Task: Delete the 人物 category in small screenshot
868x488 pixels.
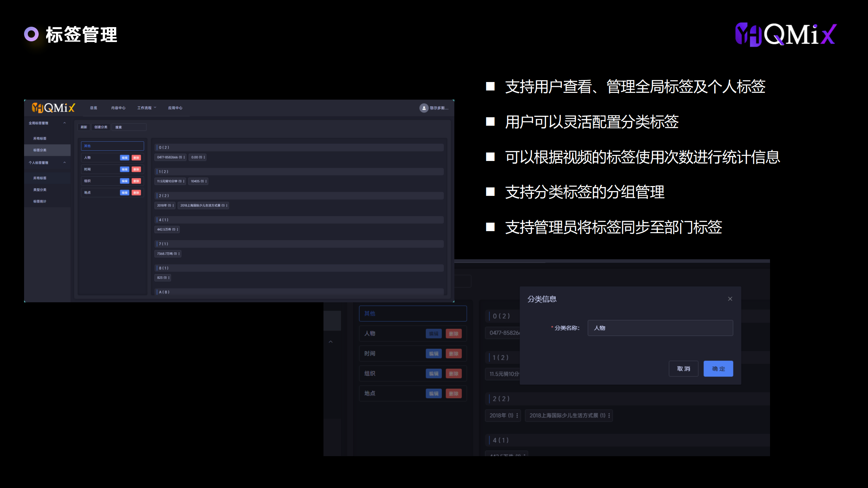Action: [x=136, y=158]
